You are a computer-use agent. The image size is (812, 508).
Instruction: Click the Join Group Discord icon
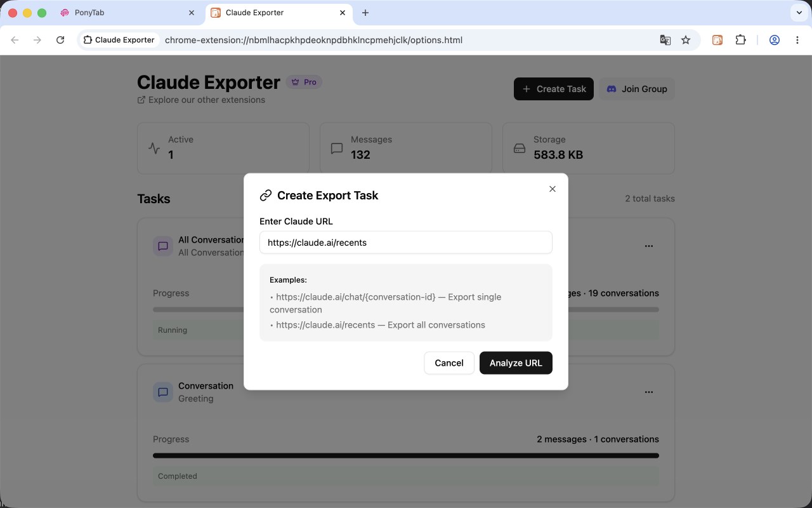(x=612, y=89)
